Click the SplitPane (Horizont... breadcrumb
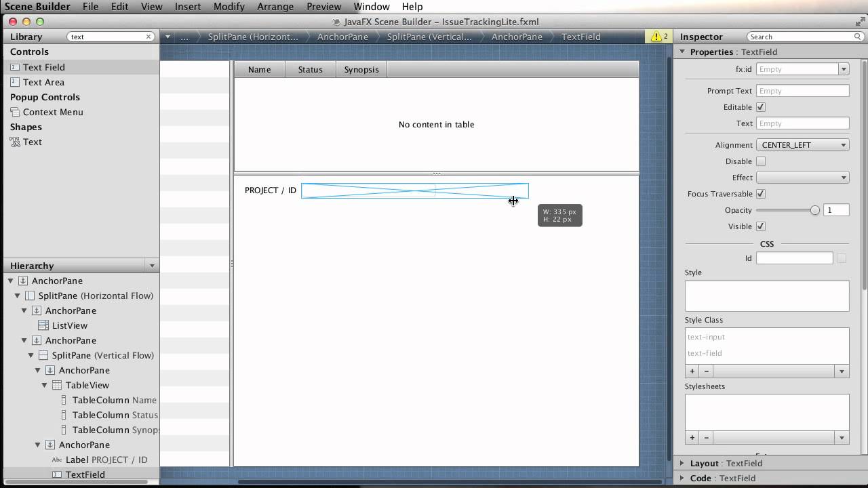Viewport: 868px width, 488px height. [253, 37]
